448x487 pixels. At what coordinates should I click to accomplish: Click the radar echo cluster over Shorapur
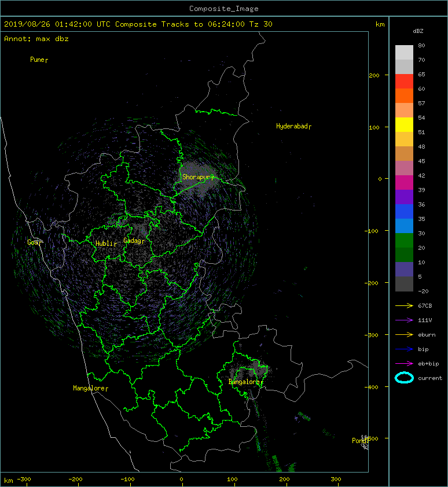(197, 179)
